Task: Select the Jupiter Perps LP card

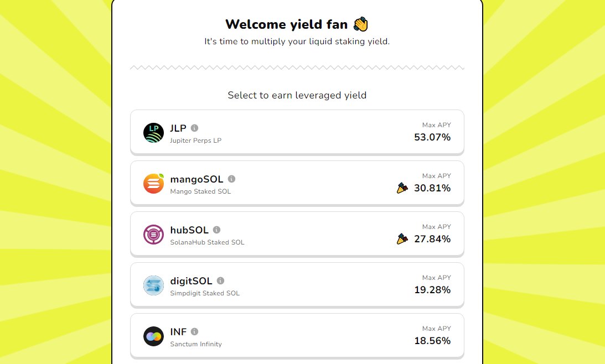Action: click(x=297, y=132)
